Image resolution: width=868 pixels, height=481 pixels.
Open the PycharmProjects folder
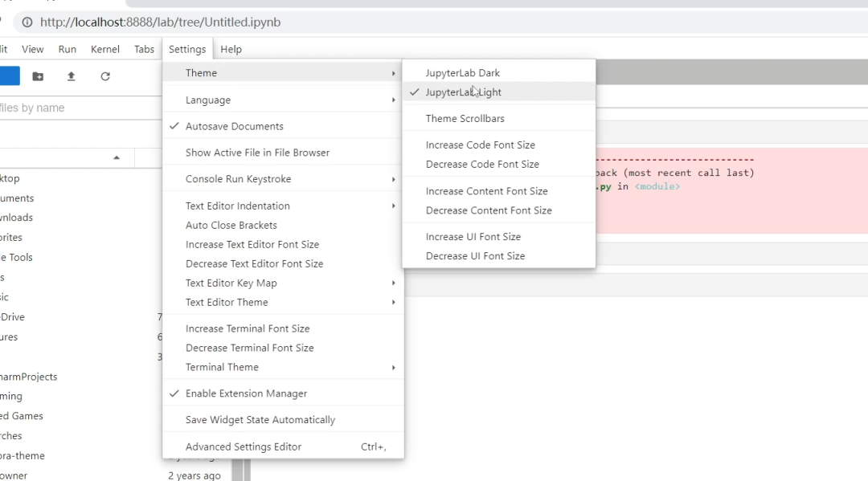point(29,377)
